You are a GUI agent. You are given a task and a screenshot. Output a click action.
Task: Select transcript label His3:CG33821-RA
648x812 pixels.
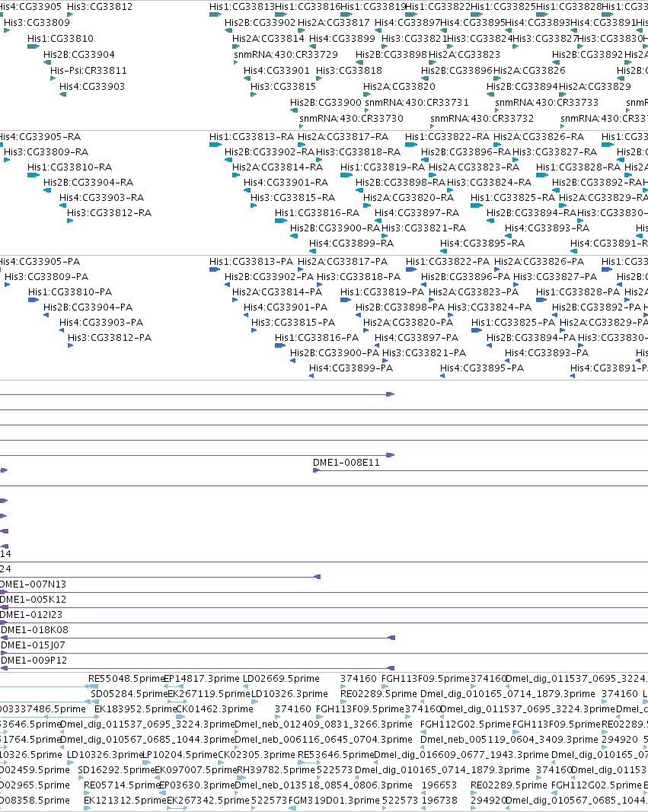(424, 228)
